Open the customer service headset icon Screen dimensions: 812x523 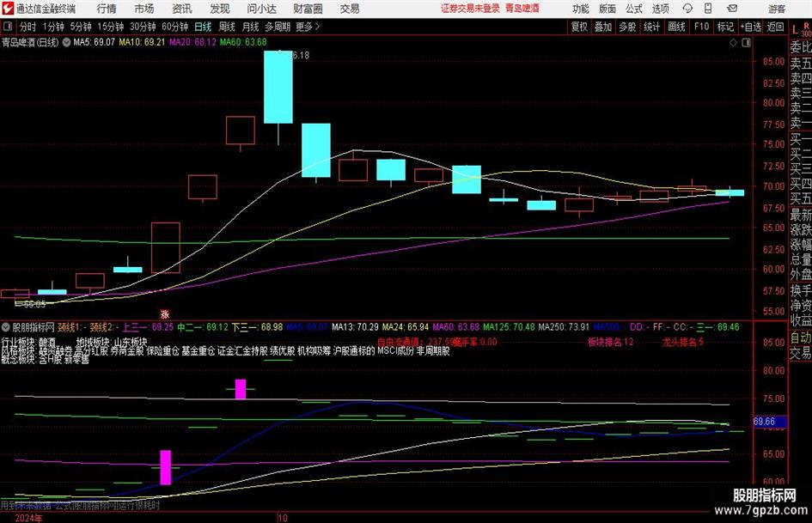pyautogui.click(x=687, y=9)
